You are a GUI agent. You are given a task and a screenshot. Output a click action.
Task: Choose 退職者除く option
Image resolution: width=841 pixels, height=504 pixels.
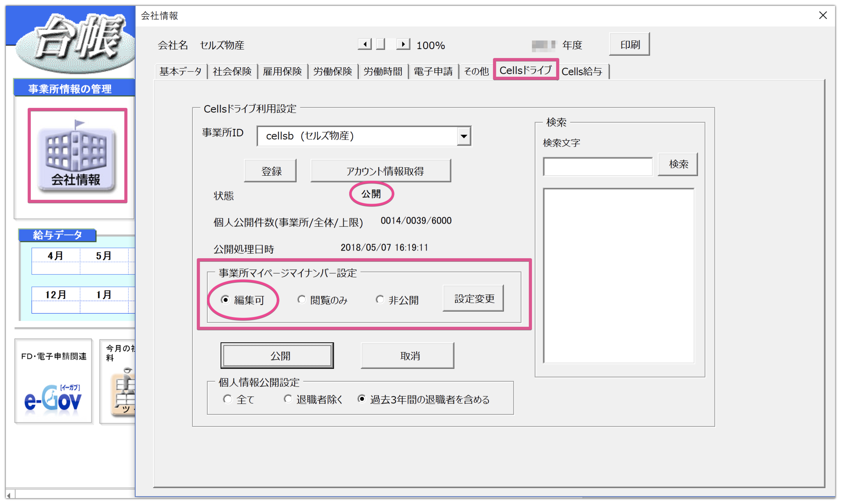(x=313, y=399)
